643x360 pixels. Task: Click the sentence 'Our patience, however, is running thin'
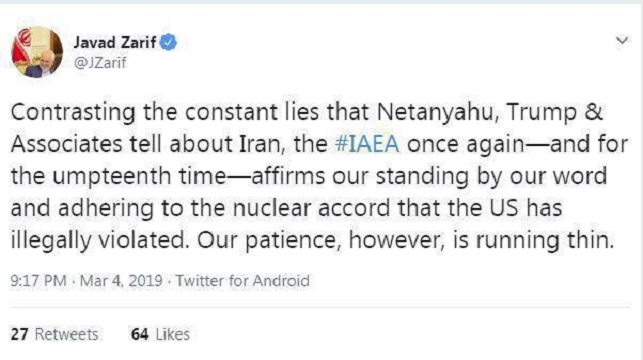coord(406,241)
